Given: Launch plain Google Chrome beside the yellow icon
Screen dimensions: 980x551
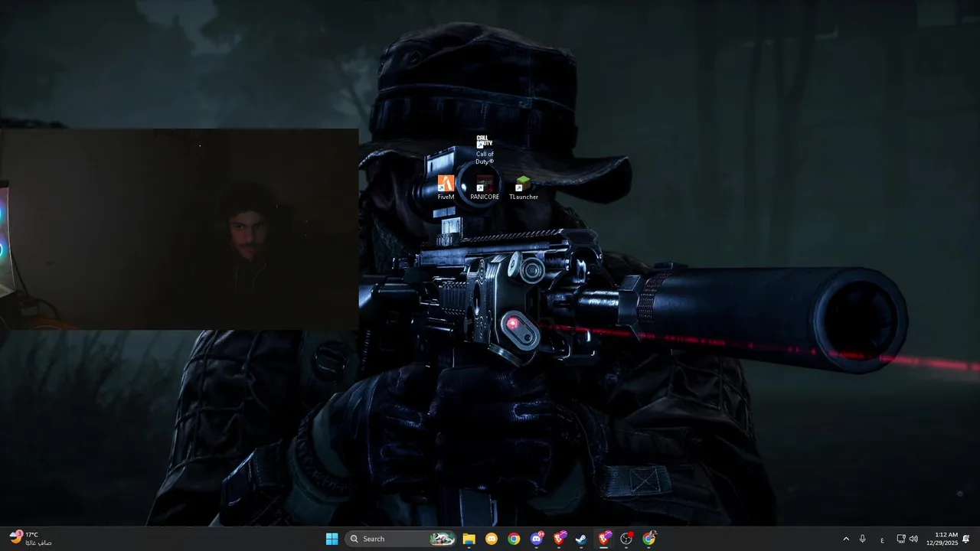Looking at the screenshot, I should 514,539.
